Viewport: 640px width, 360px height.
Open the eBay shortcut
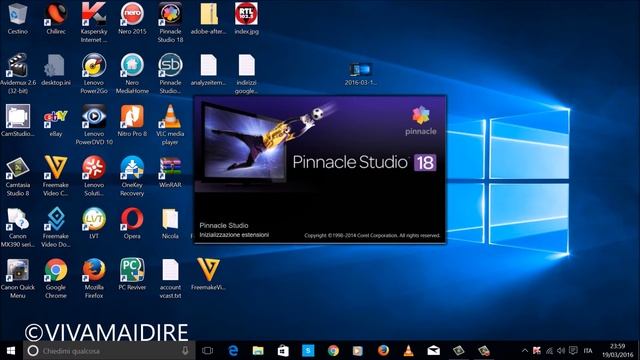[x=56, y=121]
